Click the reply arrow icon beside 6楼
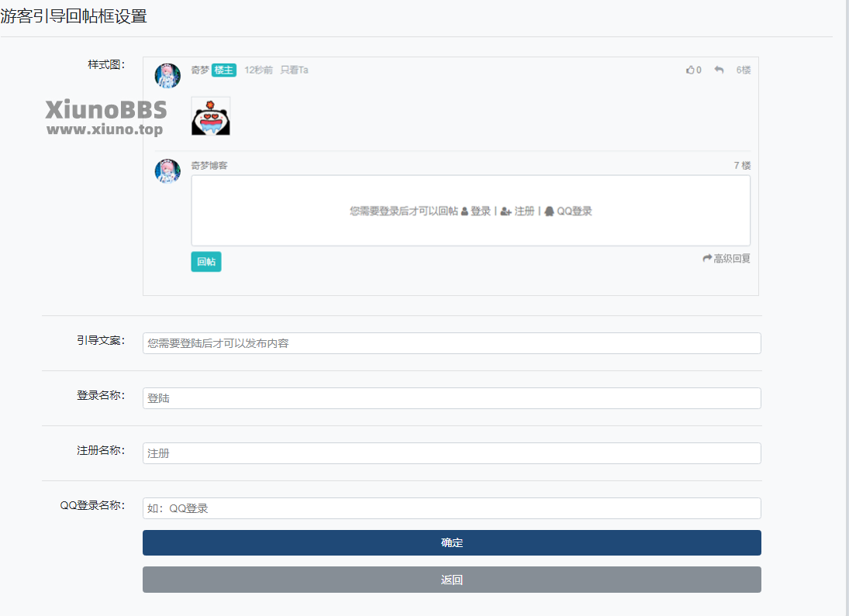Viewport: 849px width, 616px height. click(719, 70)
